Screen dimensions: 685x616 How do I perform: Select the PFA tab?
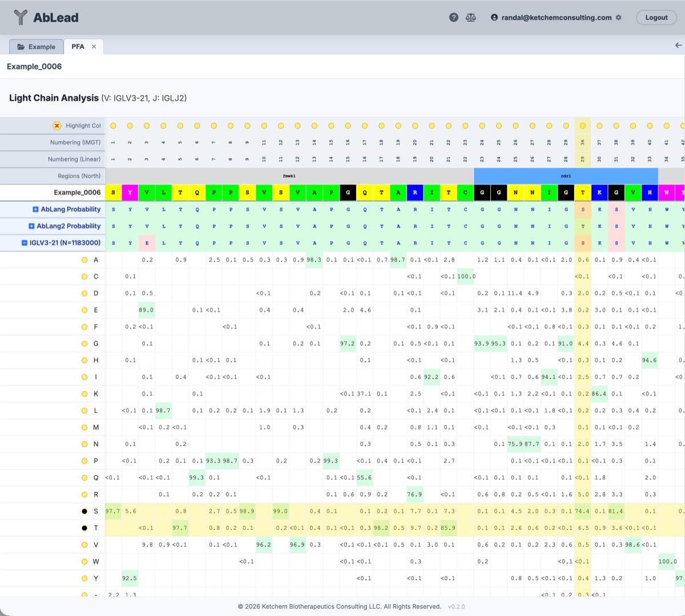(78, 46)
